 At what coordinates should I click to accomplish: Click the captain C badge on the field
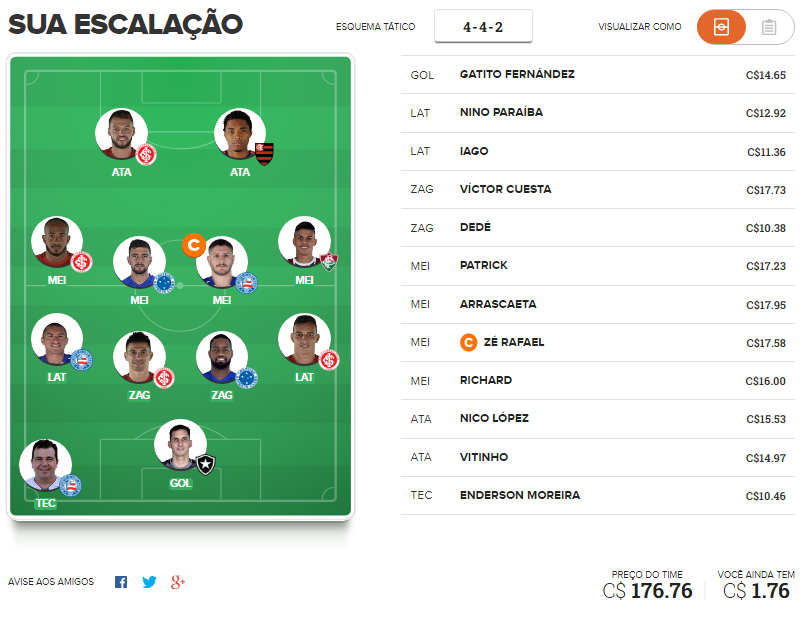click(194, 245)
